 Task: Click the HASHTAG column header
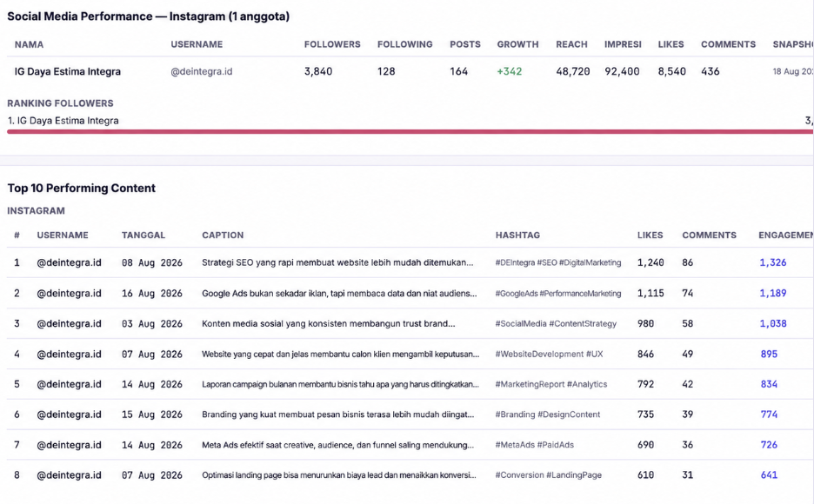click(517, 235)
